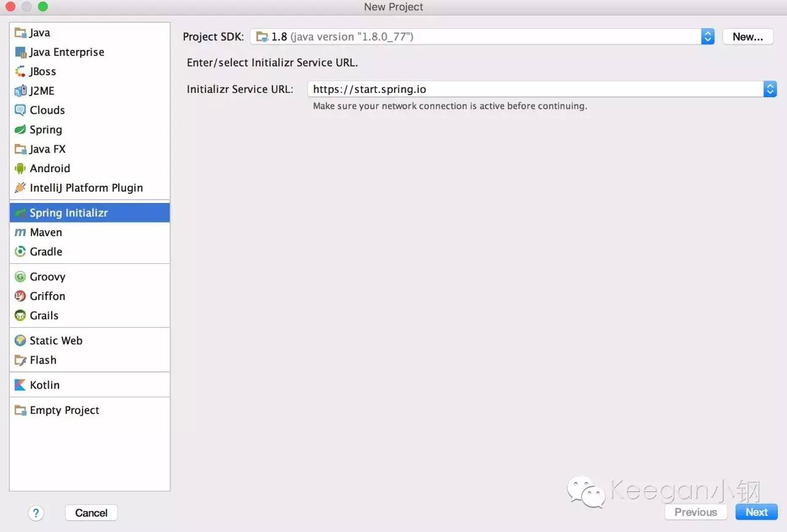Click the Griffon icon
The width and height of the screenshot is (787, 532).
(x=20, y=296)
